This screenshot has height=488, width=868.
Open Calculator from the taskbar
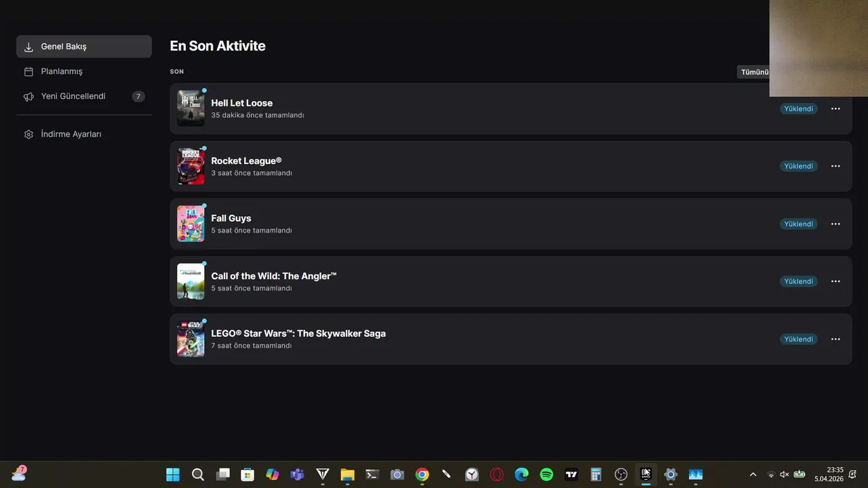click(x=596, y=474)
